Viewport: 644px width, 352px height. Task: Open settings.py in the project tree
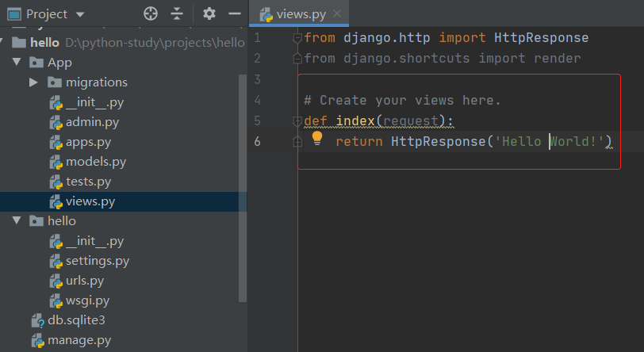pos(97,261)
